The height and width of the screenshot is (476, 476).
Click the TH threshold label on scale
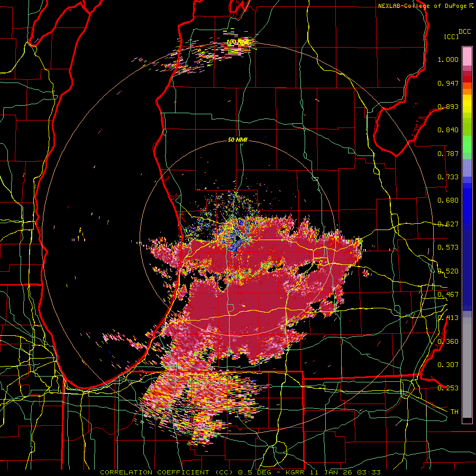(x=454, y=412)
